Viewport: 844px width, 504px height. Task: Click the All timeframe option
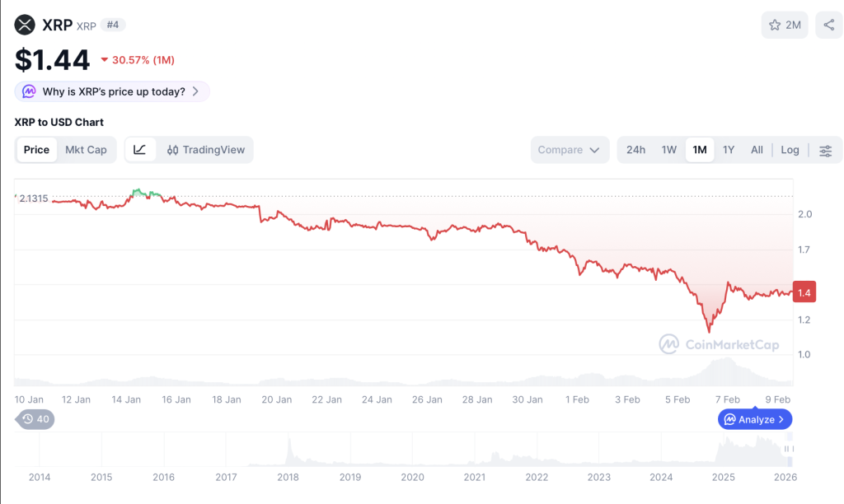pos(757,150)
